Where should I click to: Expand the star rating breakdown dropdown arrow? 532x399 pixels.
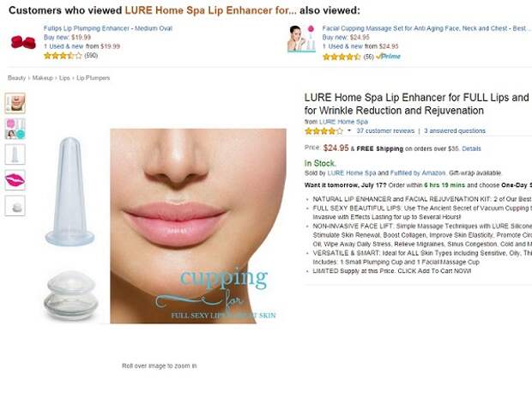(x=348, y=130)
